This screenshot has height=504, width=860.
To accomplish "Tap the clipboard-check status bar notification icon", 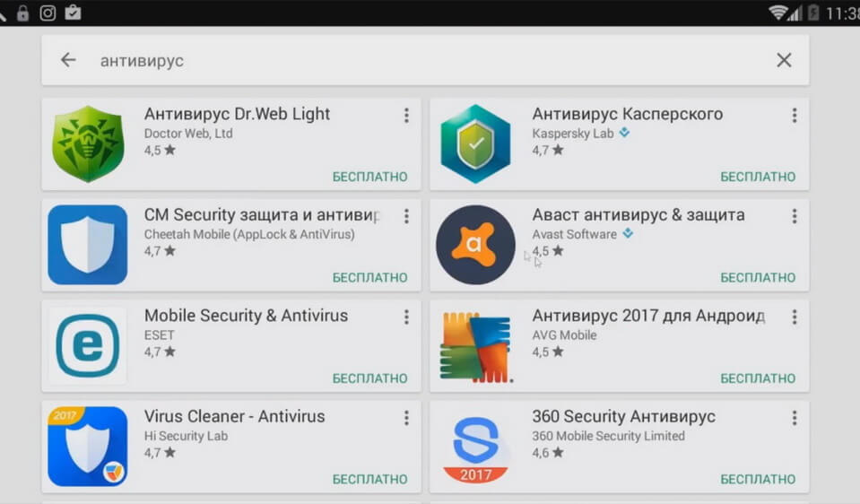I will 73,12.
